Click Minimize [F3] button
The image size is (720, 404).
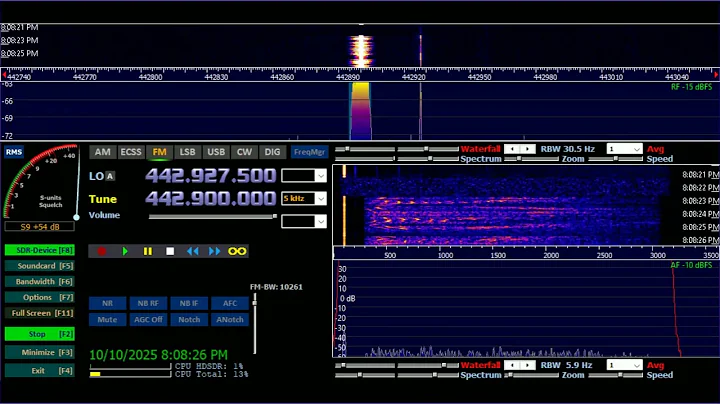pyautogui.click(x=39, y=352)
